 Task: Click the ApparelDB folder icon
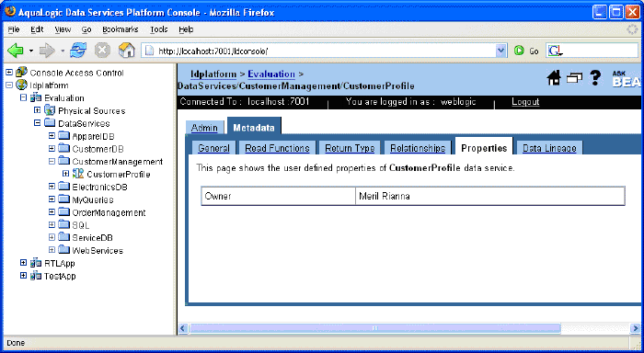pos(64,135)
